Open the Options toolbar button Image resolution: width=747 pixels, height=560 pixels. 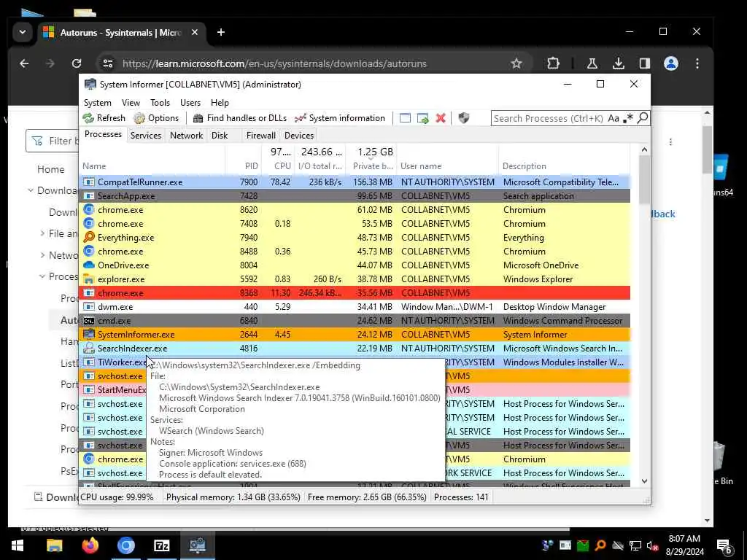[x=156, y=118]
